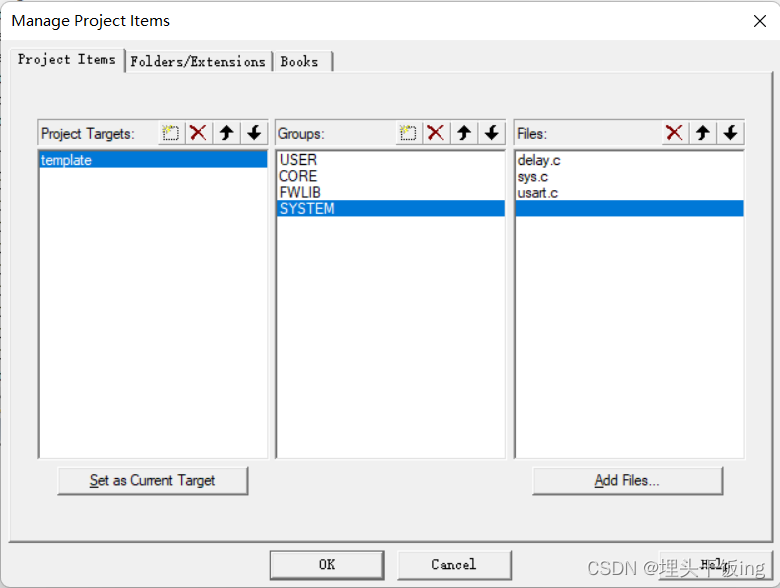Select the template target
Viewport: 780px width, 588px height.
point(153,160)
